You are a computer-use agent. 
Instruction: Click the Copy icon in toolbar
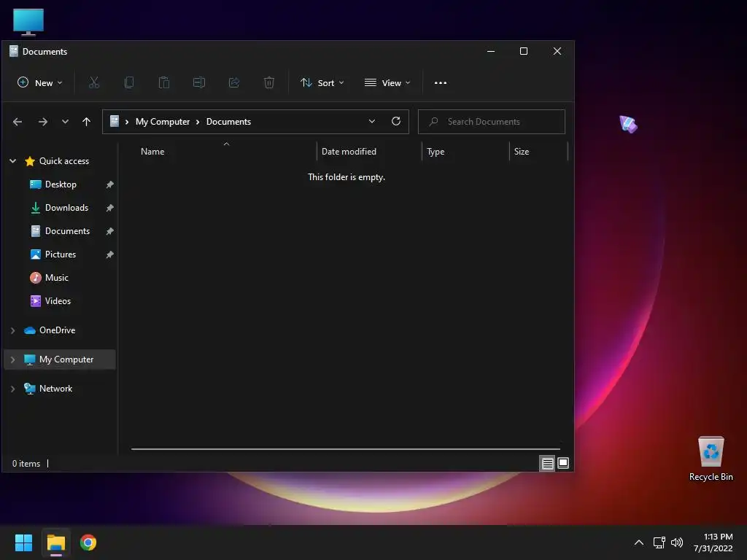[128, 83]
